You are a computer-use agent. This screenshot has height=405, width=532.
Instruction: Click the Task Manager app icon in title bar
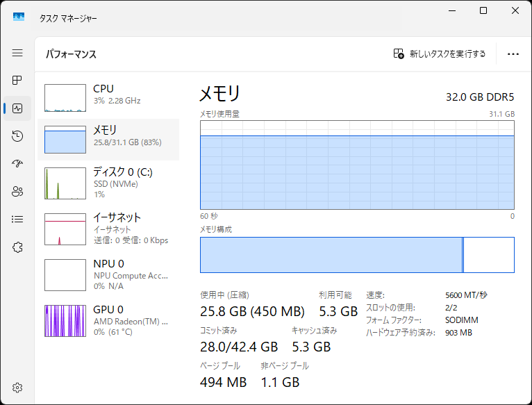pos(19,17)
